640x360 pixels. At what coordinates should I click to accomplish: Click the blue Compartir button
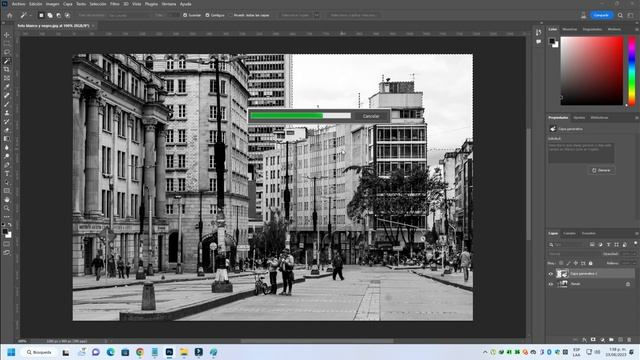click(x=601, y=15)
